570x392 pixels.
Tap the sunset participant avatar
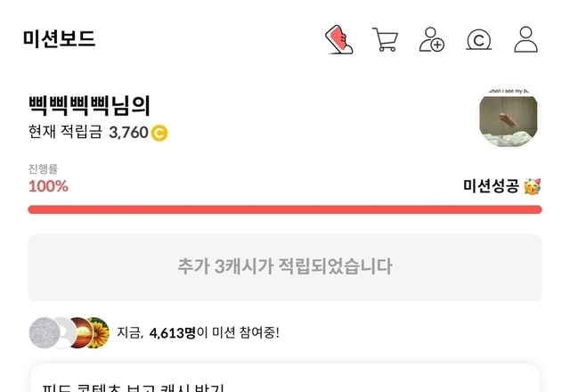click(80, 333)
